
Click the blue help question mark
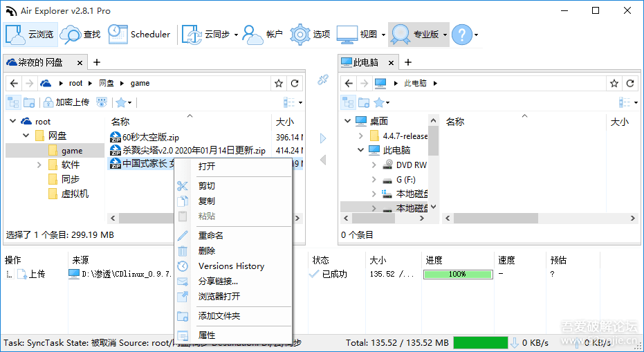[461, 35]
